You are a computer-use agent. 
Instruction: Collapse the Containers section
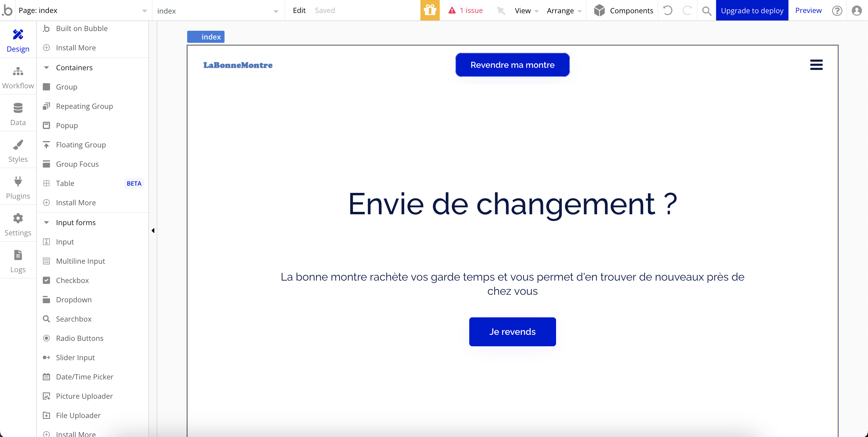pos(46,68)
